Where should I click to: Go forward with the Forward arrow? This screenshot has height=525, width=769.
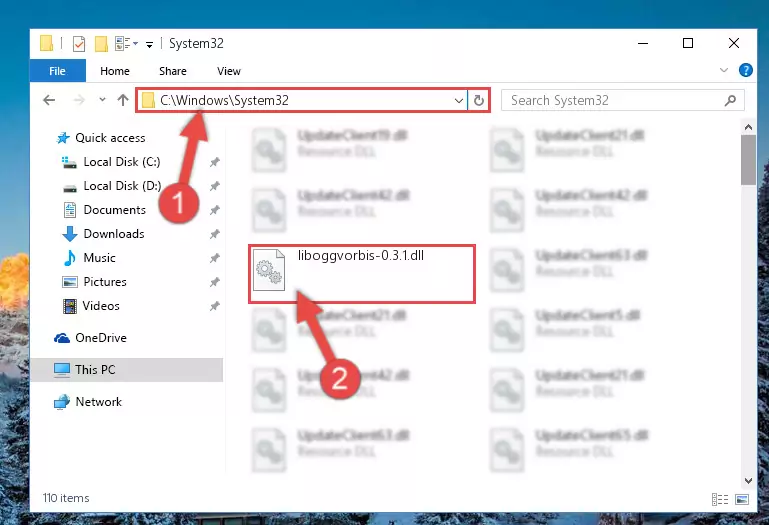click(78, 101)
